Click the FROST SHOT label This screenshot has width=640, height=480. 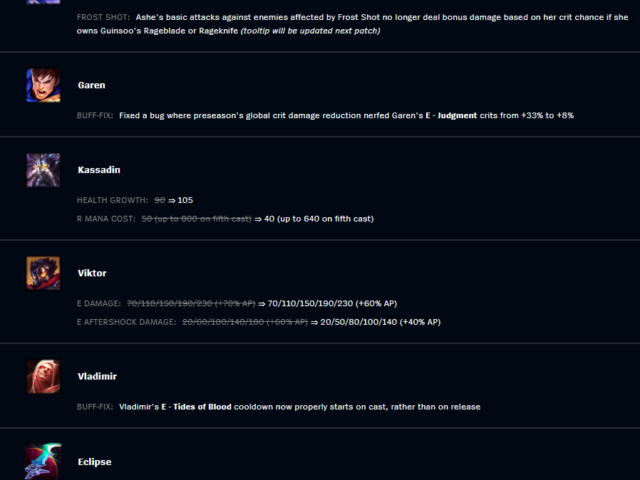pyautogui.click(x=103, y=18)
